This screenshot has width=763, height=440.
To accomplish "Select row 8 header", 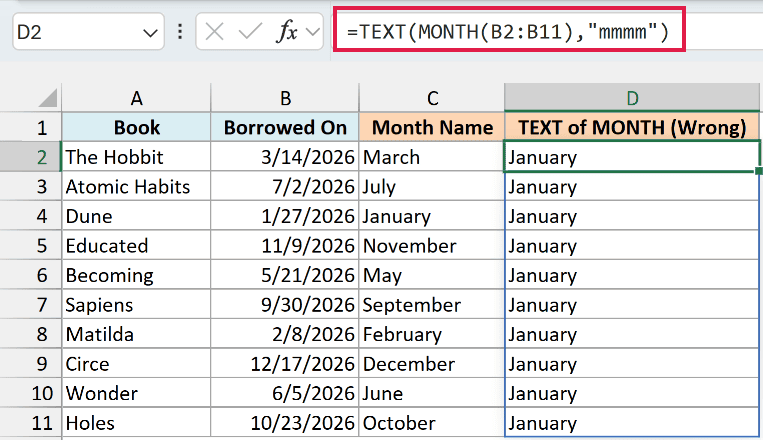I will [x=31, y=334].
